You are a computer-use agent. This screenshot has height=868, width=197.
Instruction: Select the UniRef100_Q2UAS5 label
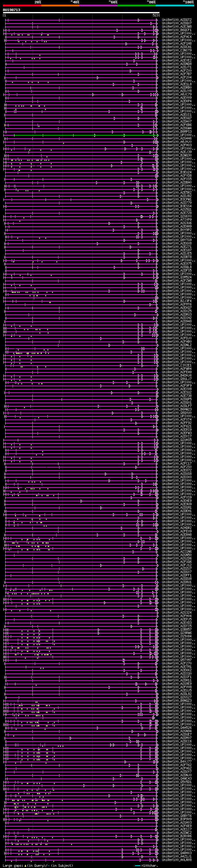point(176,440)
